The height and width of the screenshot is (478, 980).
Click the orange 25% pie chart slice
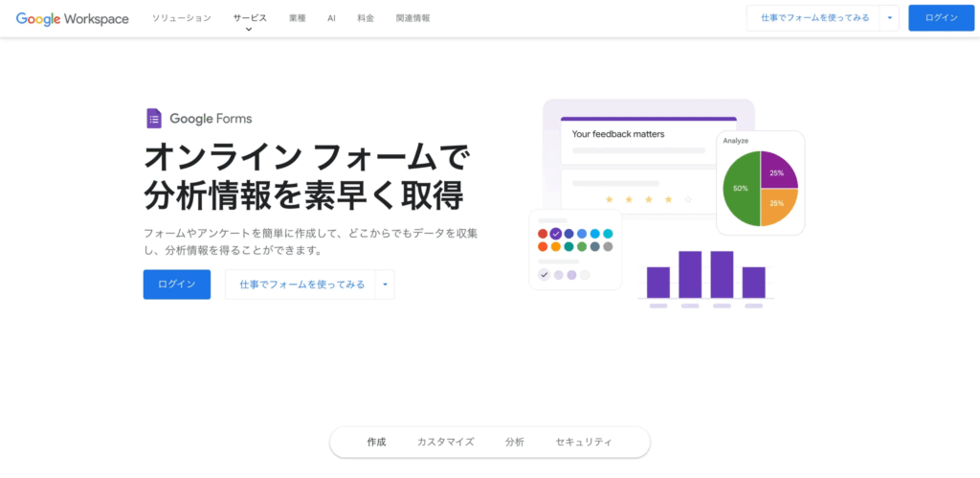click(x=778, y=207)
